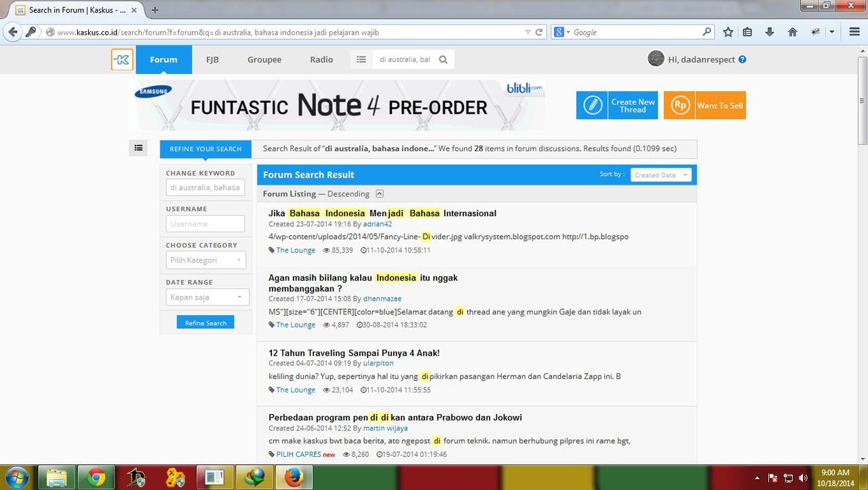Click the Refine Search button
The height and width of the screenshot is (490, 868).
[205, 323]
